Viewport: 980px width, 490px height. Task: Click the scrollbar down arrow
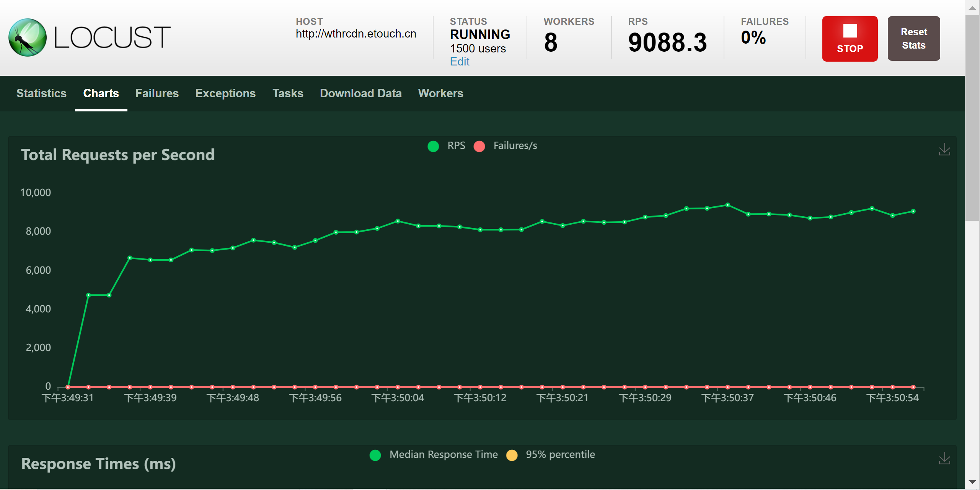(972, 482)
